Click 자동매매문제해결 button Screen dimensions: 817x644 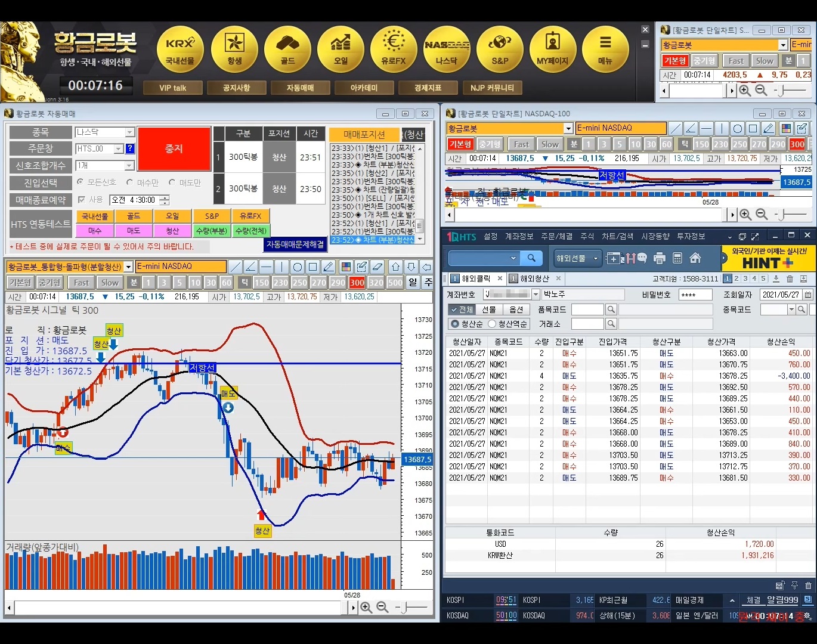(295, 244)
